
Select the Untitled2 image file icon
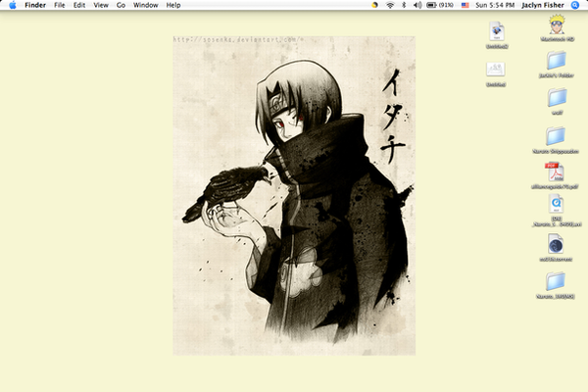pos(497,31)
